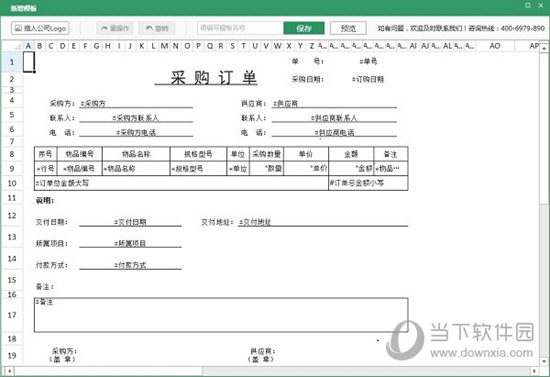Select the #订购日期 placeholder cell

[x=368, y=79]
